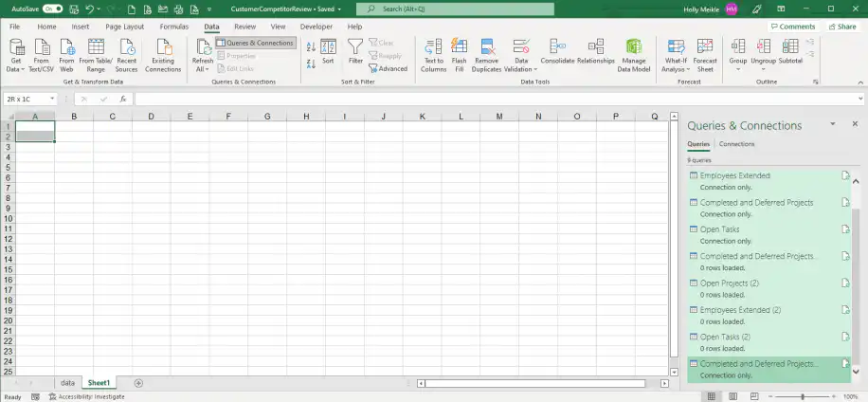Open the task pane options arrow

[x=833, y=124]
